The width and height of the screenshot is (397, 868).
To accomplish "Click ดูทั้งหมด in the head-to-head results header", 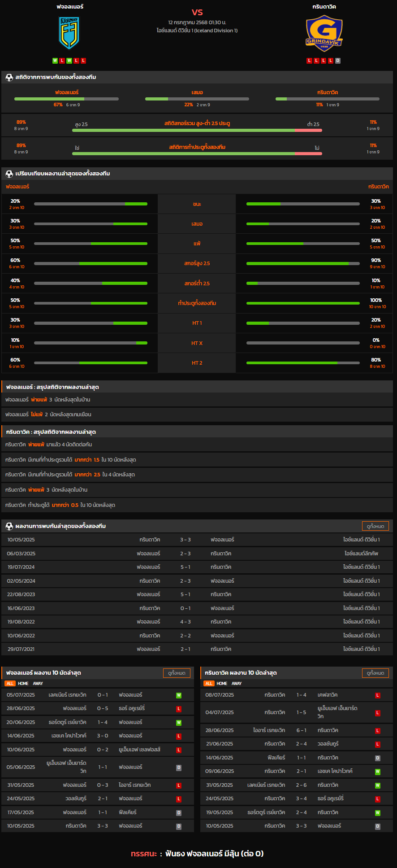I will point(375,526).
